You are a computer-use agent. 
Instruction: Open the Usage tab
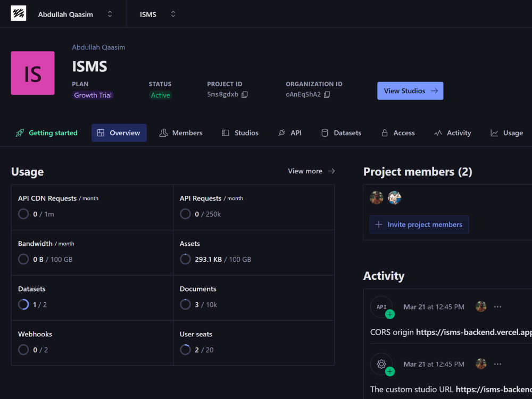click(x=507, y=133)
